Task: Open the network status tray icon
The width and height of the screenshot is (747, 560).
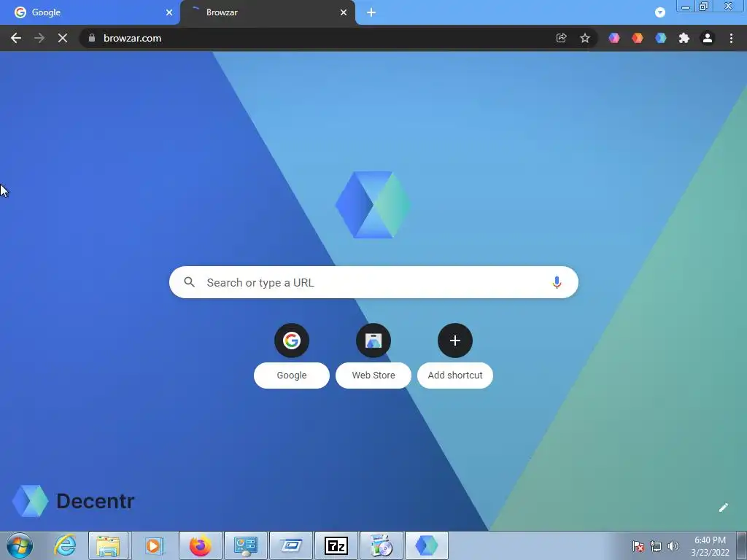Action: [656, 546]
